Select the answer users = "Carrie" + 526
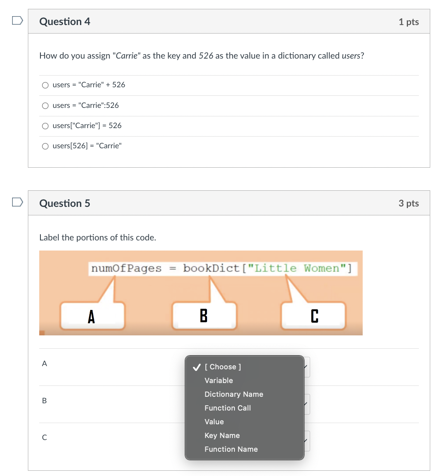 click(x=45, y=85)
